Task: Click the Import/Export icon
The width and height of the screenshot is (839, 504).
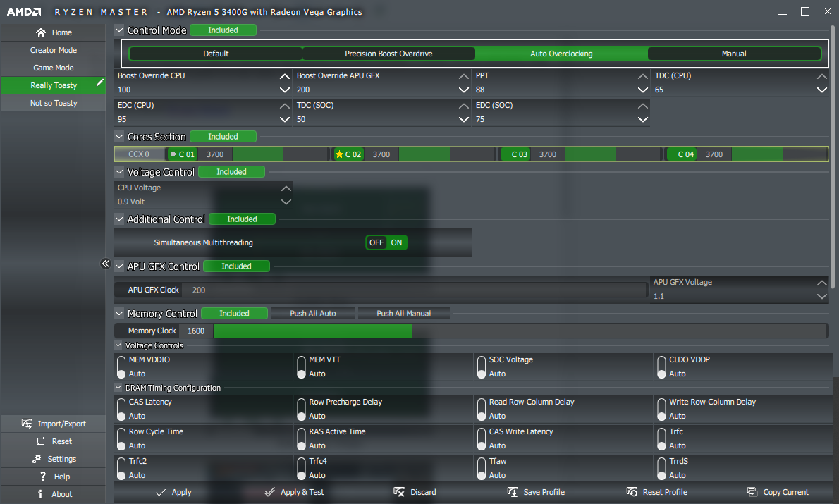Action: (x=27, y=424)
